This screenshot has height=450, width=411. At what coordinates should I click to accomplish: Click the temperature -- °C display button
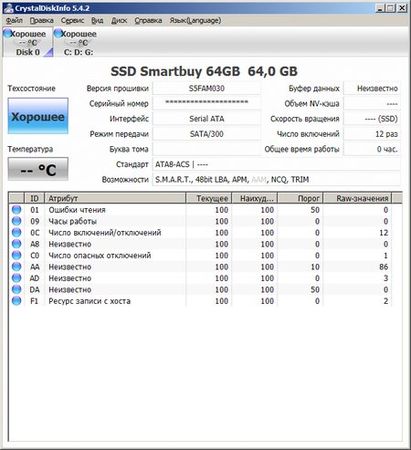pyautogui.click(x=38, y=170)
